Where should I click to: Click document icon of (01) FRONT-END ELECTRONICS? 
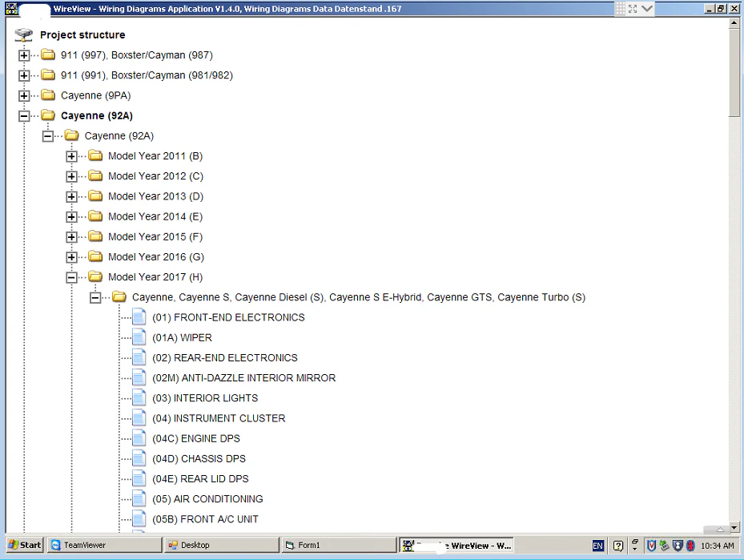[139, 317]
